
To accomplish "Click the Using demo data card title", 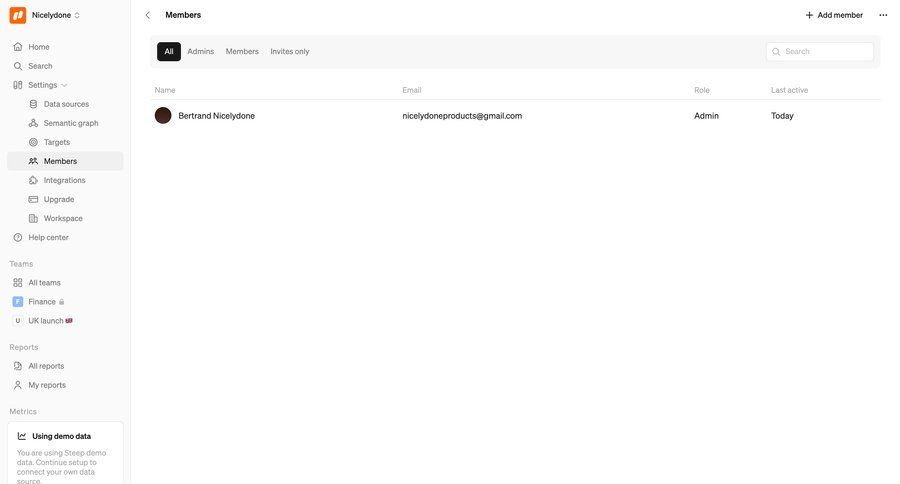I will coord(61,436).
